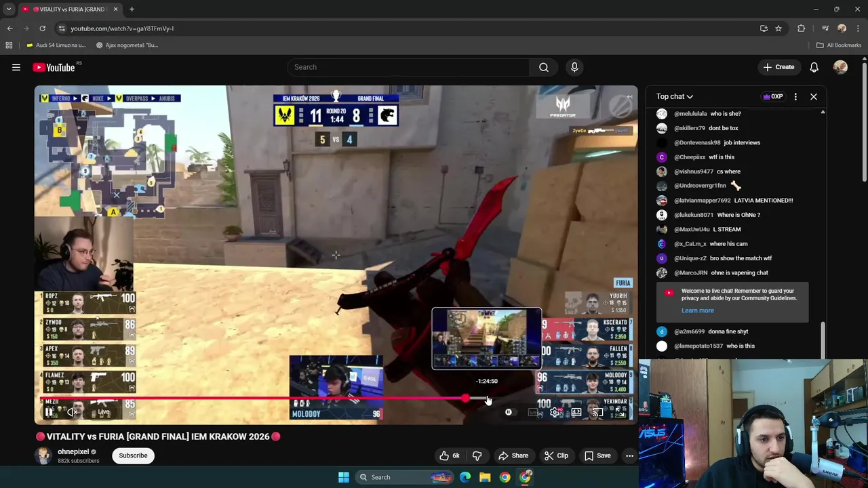
Task: Open Windows Start menu
Action: pos(344,477)
